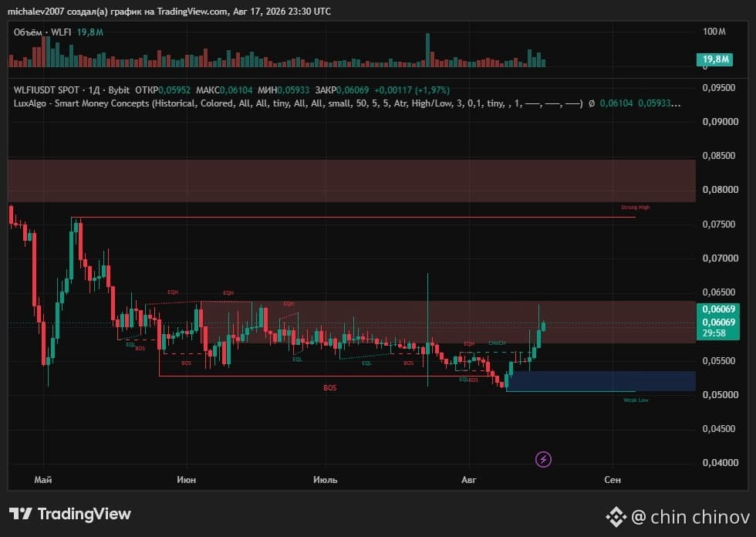This screenshot has width=756, height=537.
Task: Open the TradingView logo at bottom left
Action: (70, 514)
